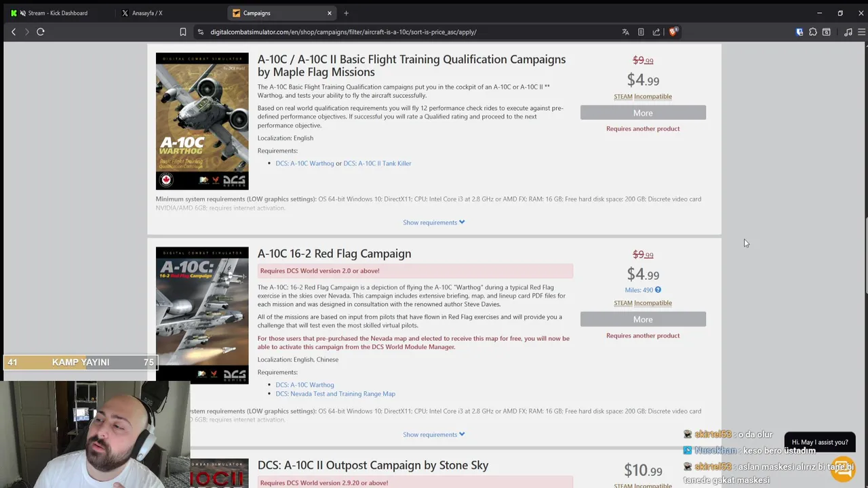Bookmark this page with the bookmark icon

183,32
